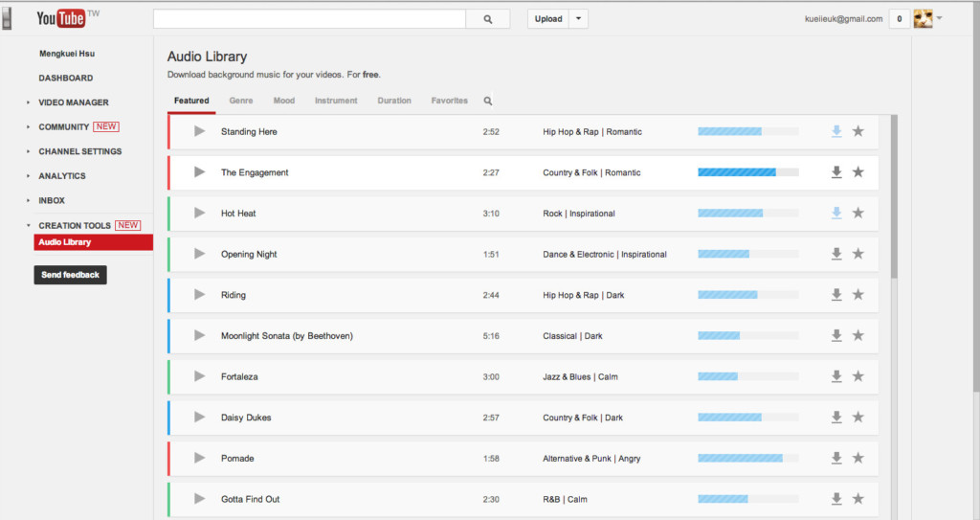Click the YouTube search button
The height and width of the screenshot is (520, 980).
[488, 19]
